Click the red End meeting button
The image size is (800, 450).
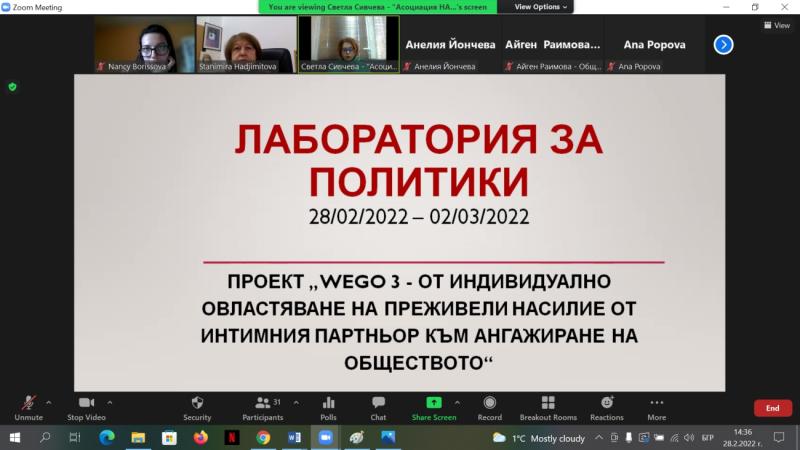coord(772,408)
